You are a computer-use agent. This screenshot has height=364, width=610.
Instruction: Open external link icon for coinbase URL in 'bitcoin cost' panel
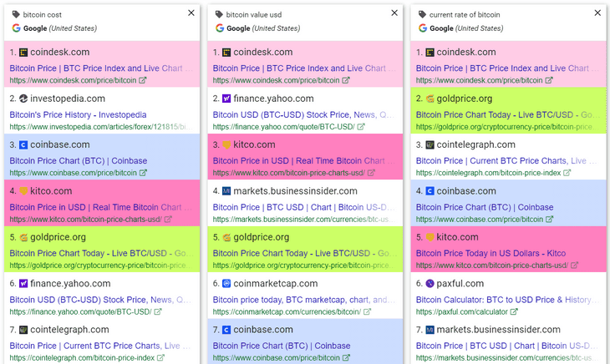(143, 173)
